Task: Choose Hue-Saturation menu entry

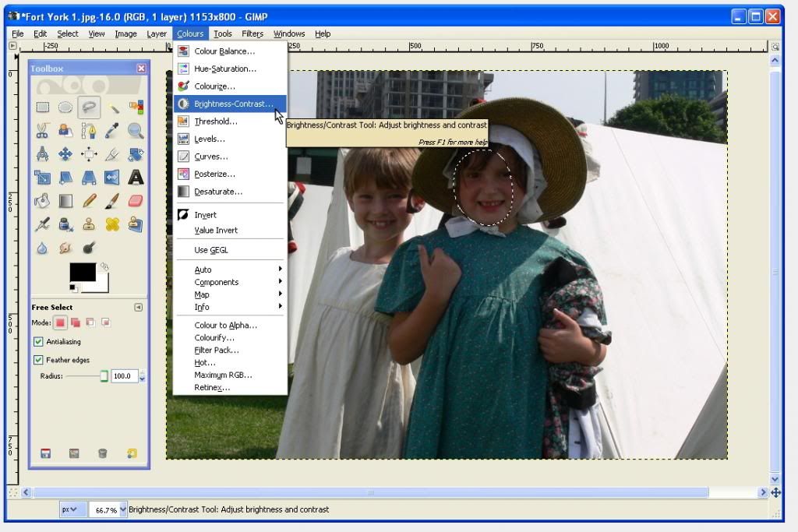Action: tap(231, 69)
